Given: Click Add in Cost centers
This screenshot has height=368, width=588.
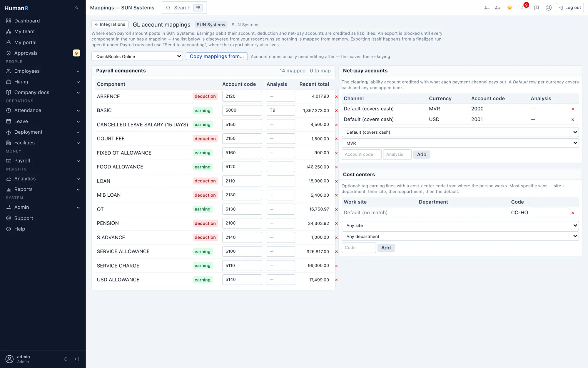Looking at the screenshot, I should [x=386, y=248].
